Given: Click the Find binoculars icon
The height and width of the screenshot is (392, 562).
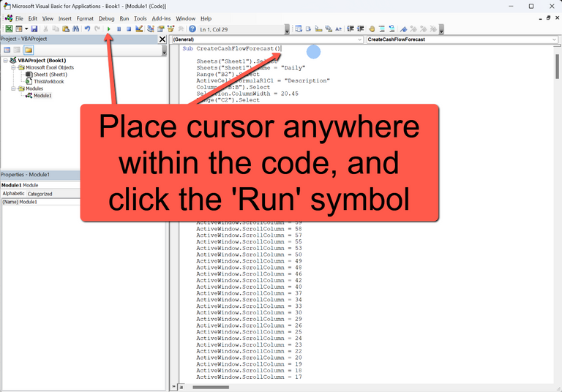Looking at the screenshot, I should click(x=75, y=29).
